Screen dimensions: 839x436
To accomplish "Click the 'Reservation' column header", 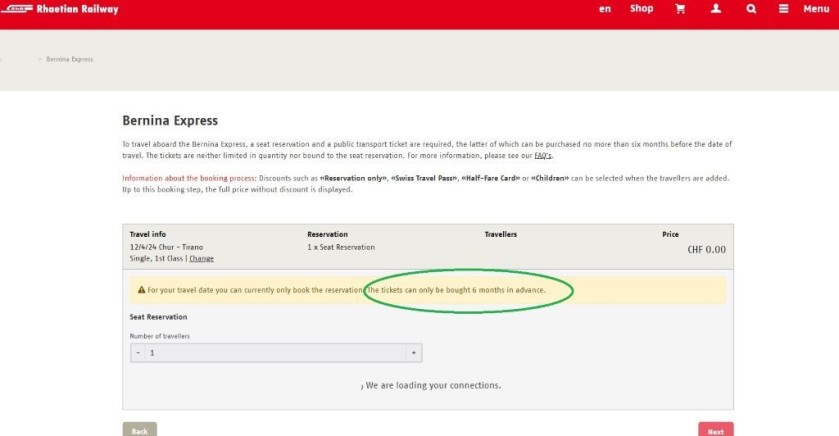I will (327, 234).
